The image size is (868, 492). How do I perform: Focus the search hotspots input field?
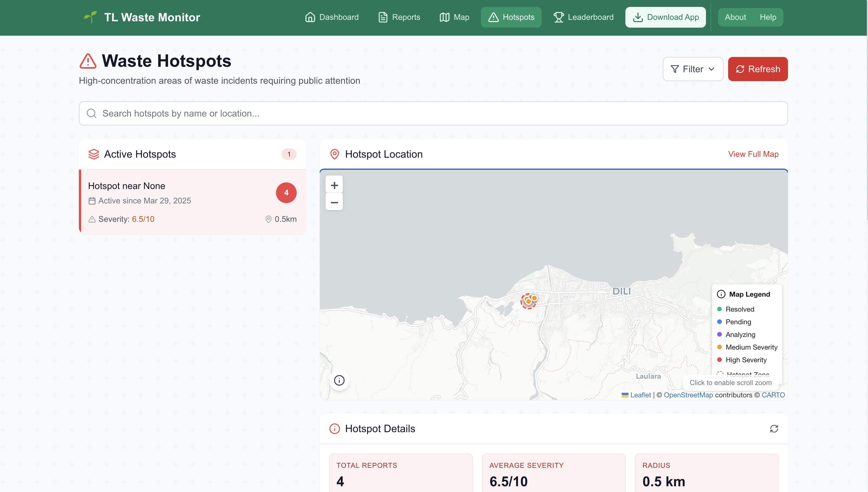click(x=433, y=113)
